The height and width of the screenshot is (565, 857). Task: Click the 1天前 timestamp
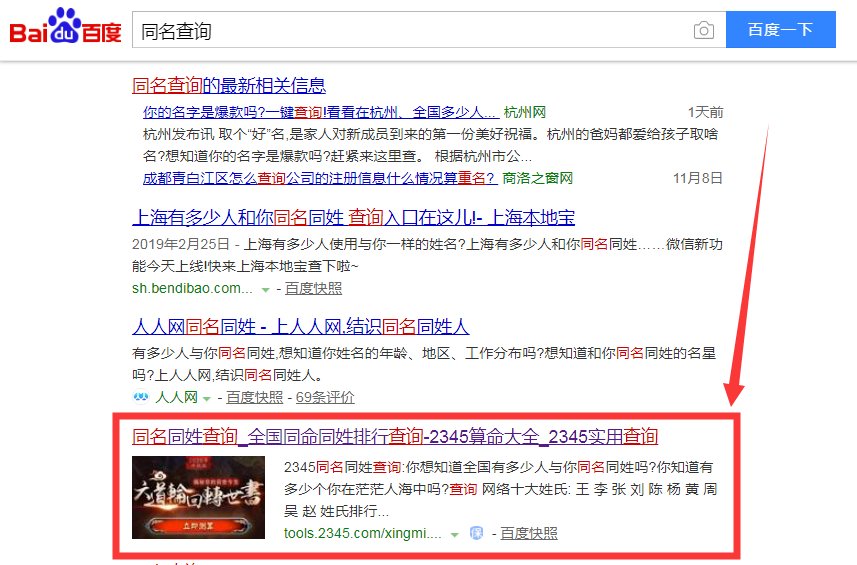705,113
